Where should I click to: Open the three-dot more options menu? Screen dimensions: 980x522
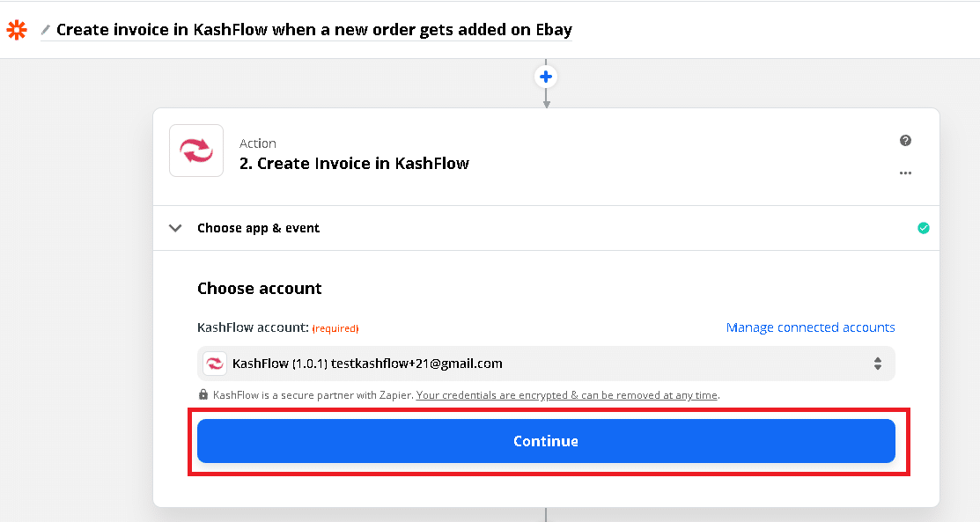(x=905, y=173)
